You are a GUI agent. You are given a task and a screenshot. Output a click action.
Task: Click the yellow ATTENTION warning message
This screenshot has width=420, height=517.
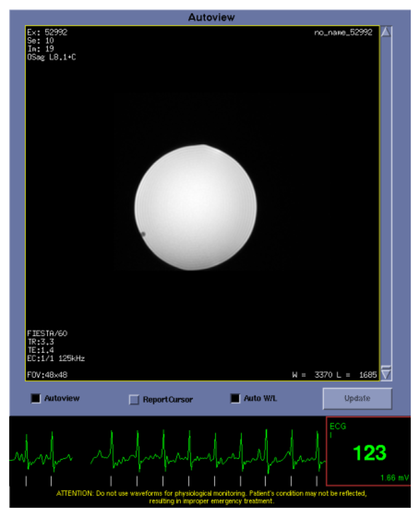tap(211, 497)
